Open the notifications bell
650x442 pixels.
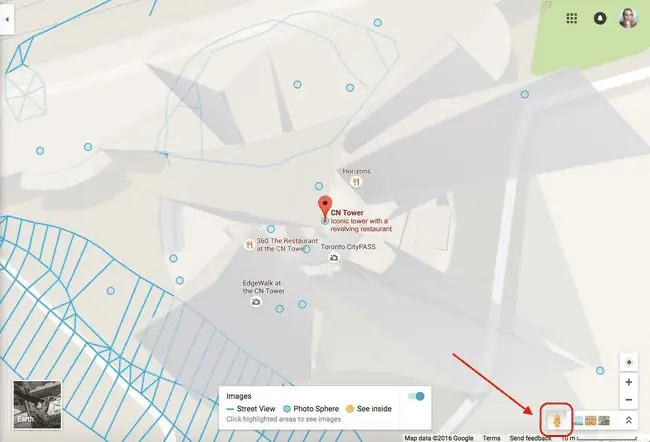(600, 18)
